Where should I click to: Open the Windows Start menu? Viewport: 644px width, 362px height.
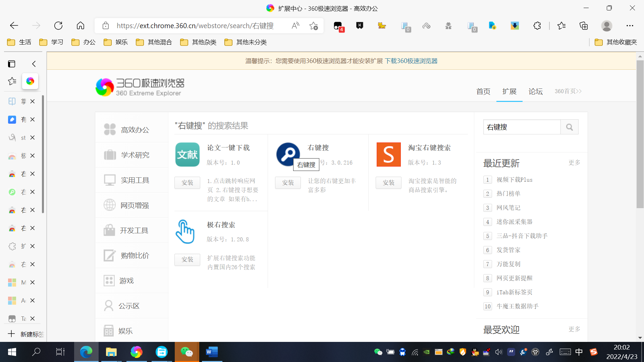click(12, 352)
